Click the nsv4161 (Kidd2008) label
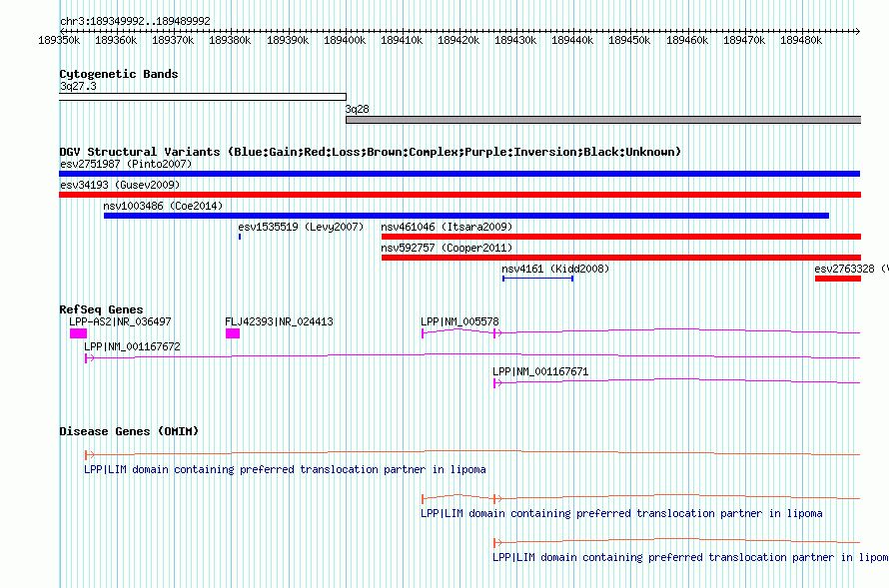This screenshot has width=889, height=588. (x=555, y=270)
